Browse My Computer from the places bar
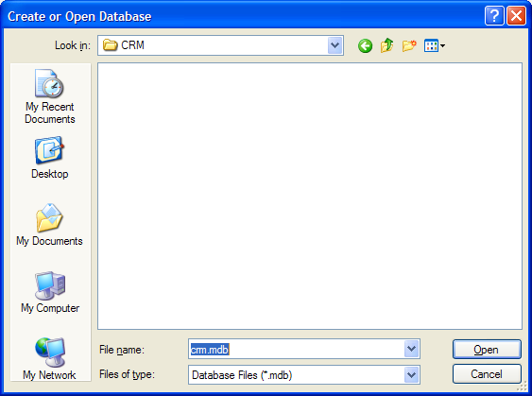 click(50, 292)
